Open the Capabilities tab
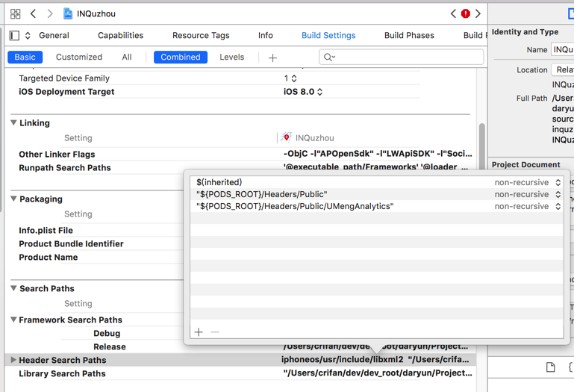This screenshot has height=392, width=574. (x=120, y=36)
